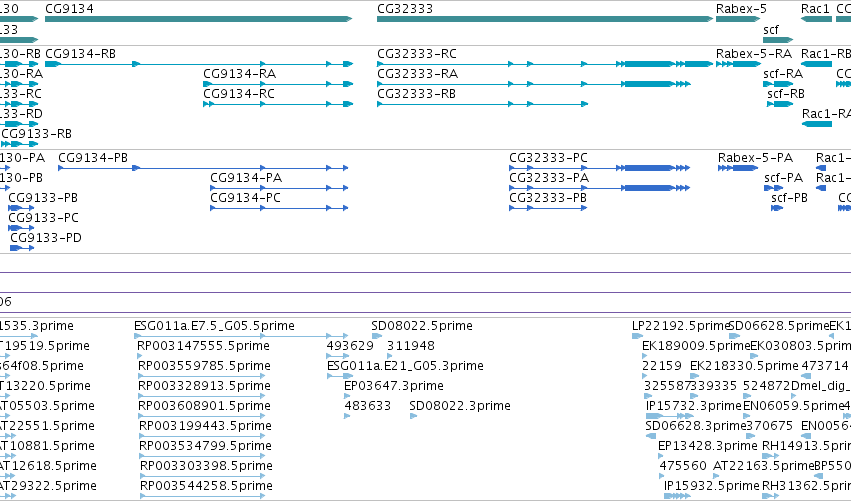The width and height of the screenshot is (851, 501).
Task: Click the Rac1 gene label
Action: pos(815,9)
